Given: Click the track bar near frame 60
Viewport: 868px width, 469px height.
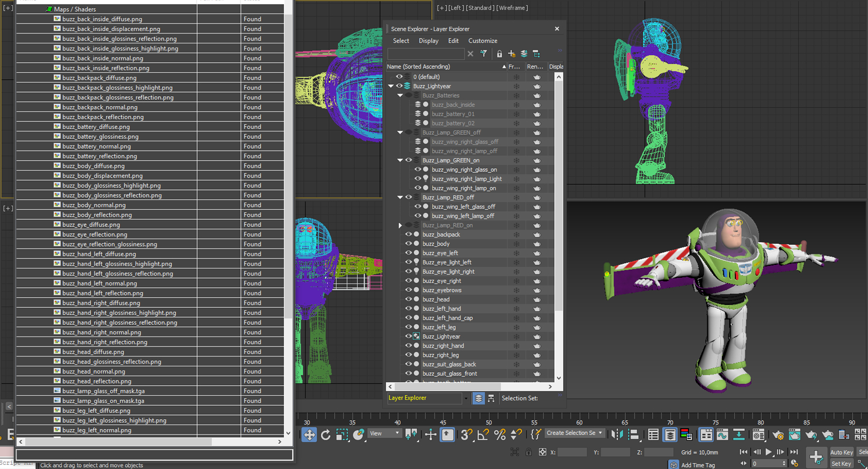Looking at the screenshot, I should [x=579, y=422].
